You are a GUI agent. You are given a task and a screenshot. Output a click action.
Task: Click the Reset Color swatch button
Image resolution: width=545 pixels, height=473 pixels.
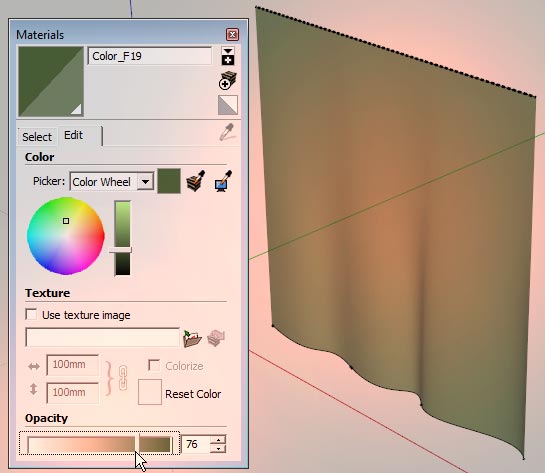click(150, 392)
